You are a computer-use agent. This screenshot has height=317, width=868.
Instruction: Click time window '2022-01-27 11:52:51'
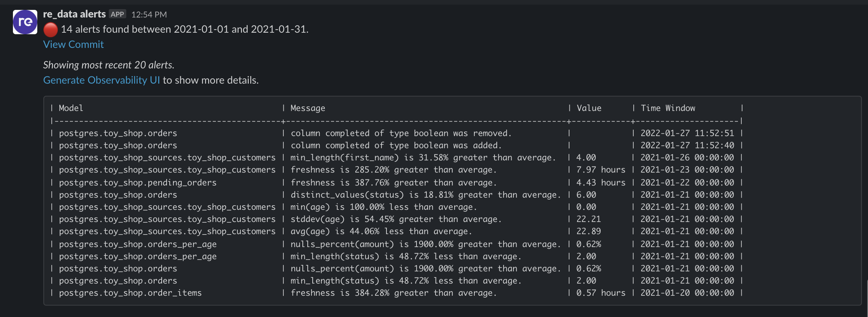coord(687,133)
